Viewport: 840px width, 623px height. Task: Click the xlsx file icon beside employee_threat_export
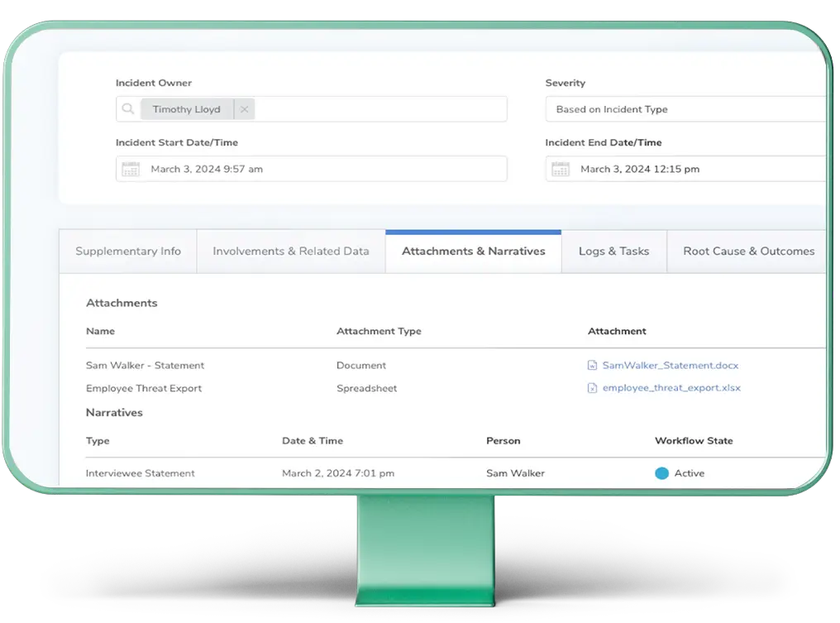592,388
